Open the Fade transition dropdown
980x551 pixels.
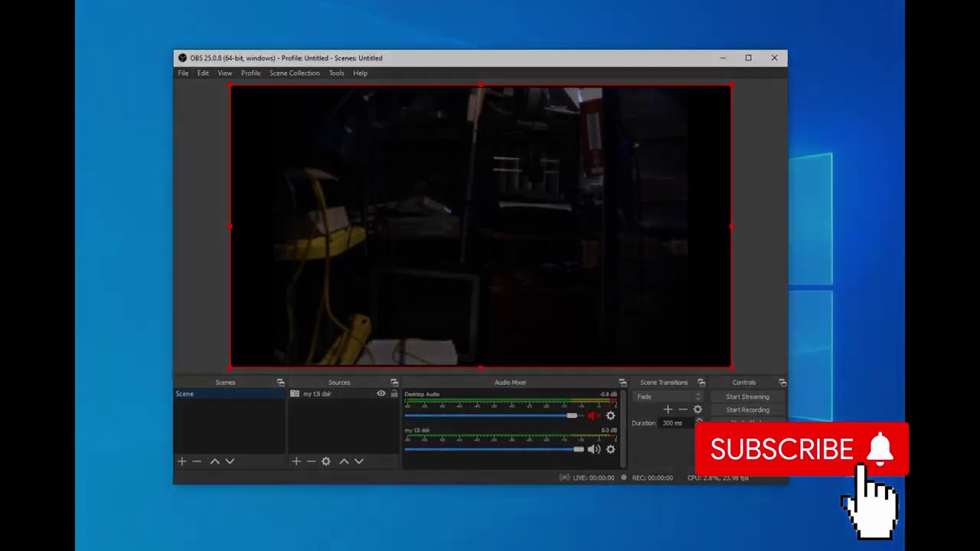[x=667, y=396]
